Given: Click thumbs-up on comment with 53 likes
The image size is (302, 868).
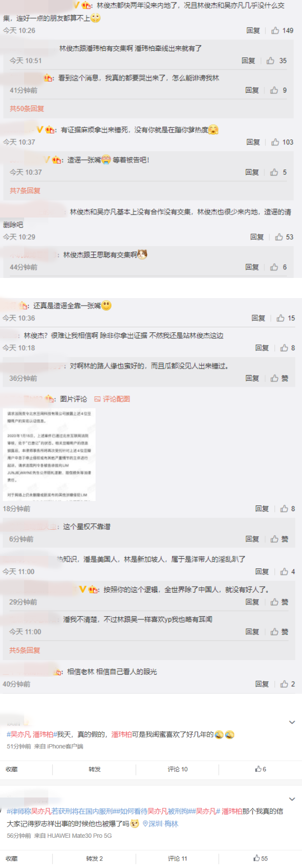Looking at the screenshot, I should click(284, 237).
